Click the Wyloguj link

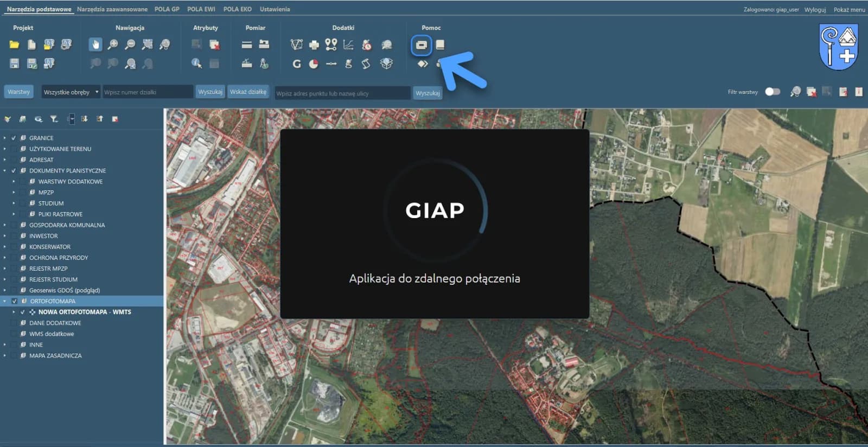[x=815, y=10]
